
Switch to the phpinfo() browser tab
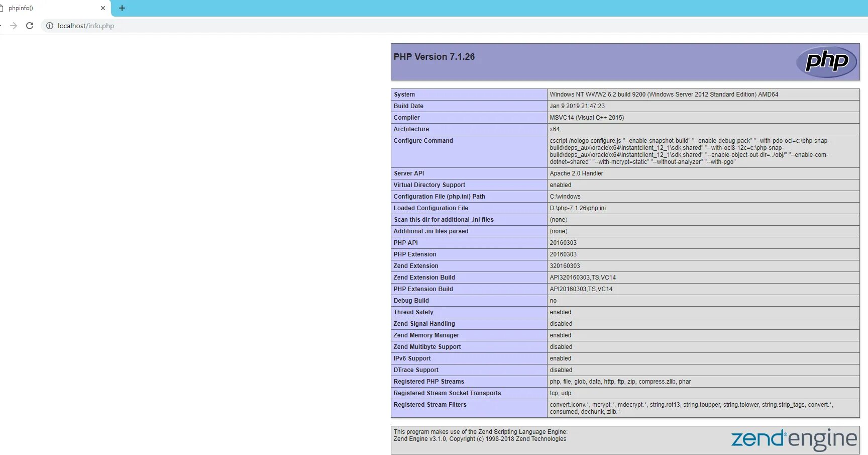(50, 8)
